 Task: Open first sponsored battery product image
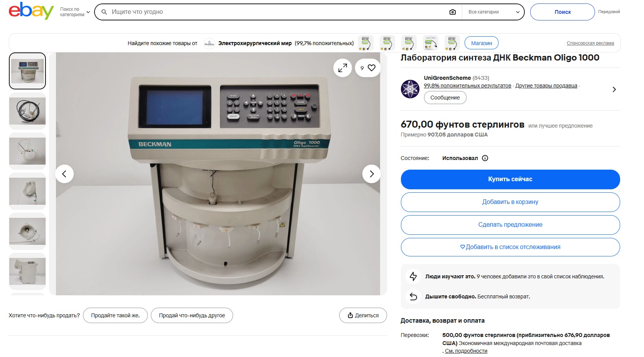point(365,43)
